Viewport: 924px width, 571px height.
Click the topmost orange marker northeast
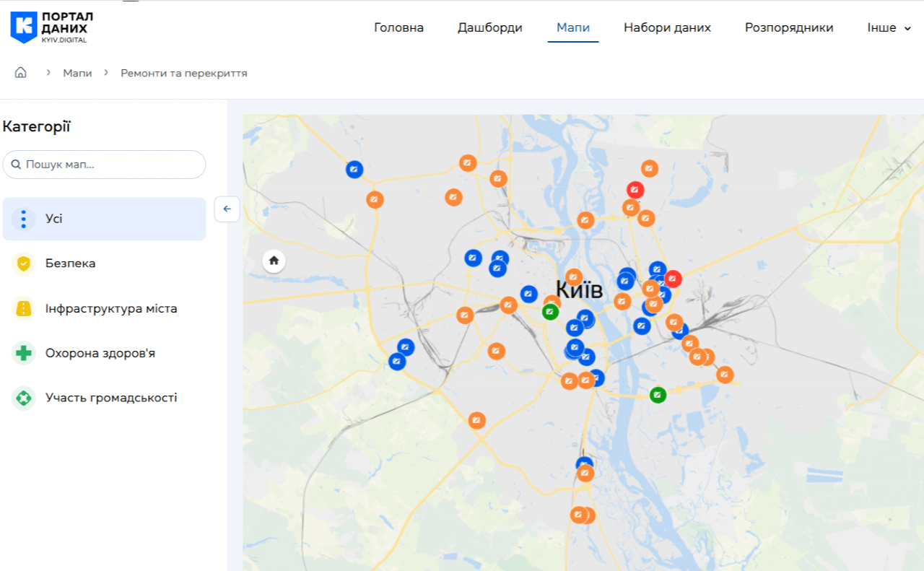(650, 169)
